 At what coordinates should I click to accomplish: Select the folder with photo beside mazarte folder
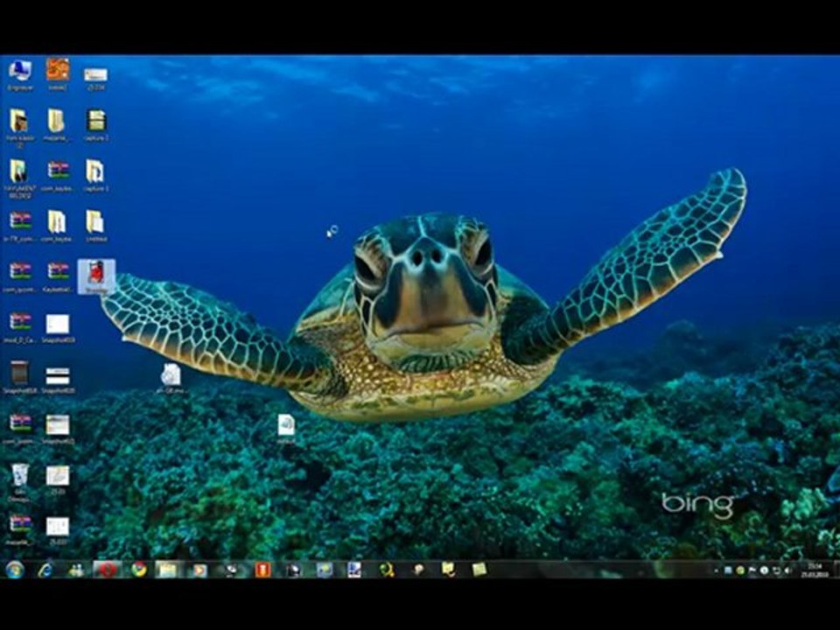[20, 128]
